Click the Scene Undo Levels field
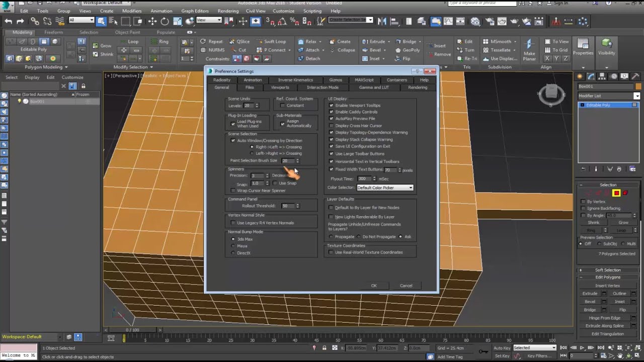This screenshot has height=362, width=644. pos(248,106)
